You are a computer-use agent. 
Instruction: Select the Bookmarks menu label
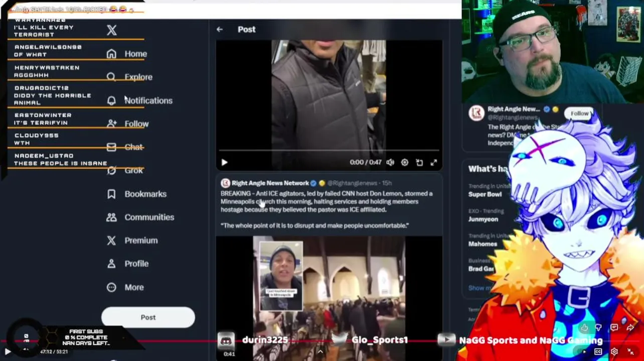[145, 194]
